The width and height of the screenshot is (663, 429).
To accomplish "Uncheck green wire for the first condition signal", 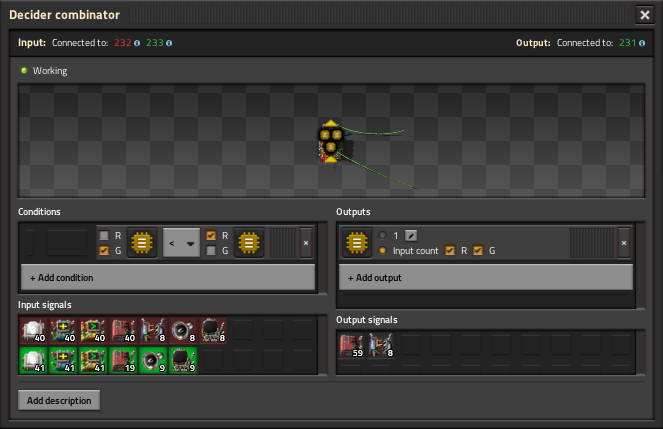I will pos(104,250).
